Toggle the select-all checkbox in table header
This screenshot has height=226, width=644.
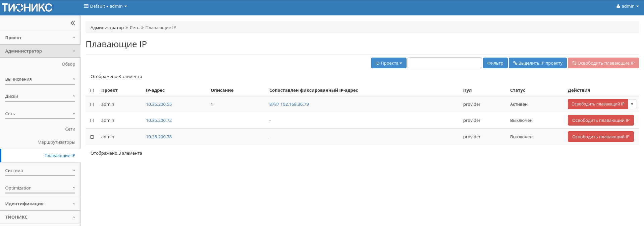coord(92,90)
